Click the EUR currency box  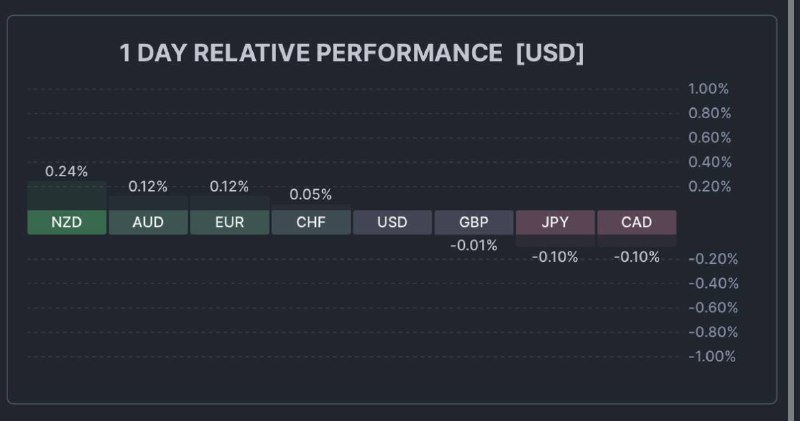point(229,222)
